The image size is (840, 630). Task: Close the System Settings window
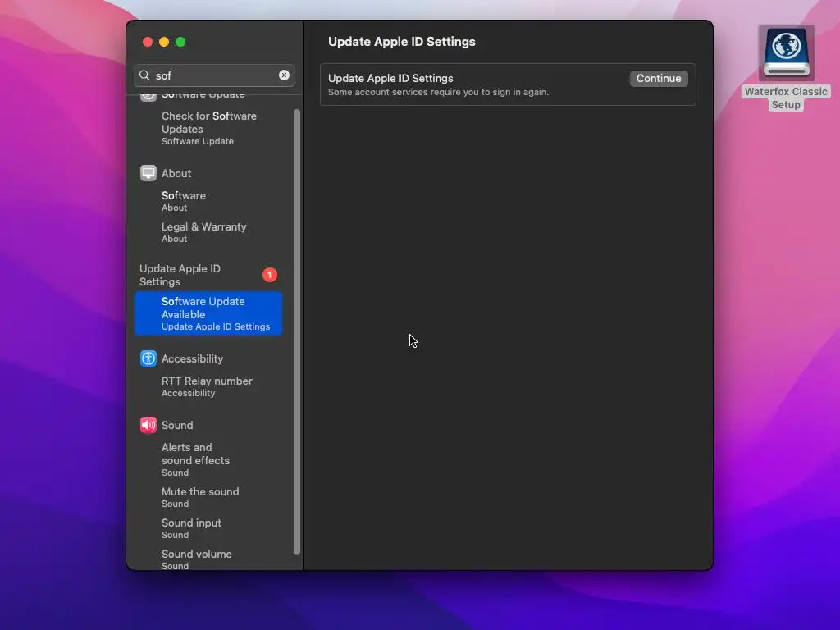pos(148,42)
